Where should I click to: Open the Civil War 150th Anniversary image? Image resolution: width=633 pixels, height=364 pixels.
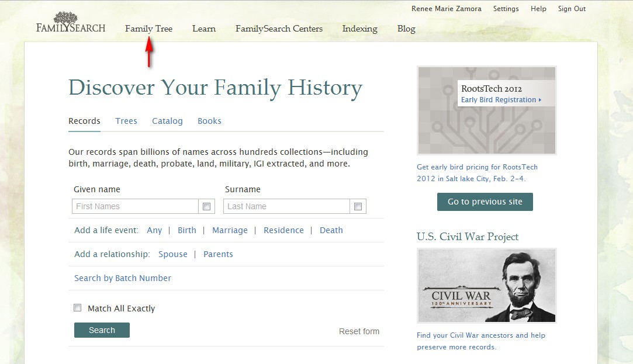click(x=487, y=286)
